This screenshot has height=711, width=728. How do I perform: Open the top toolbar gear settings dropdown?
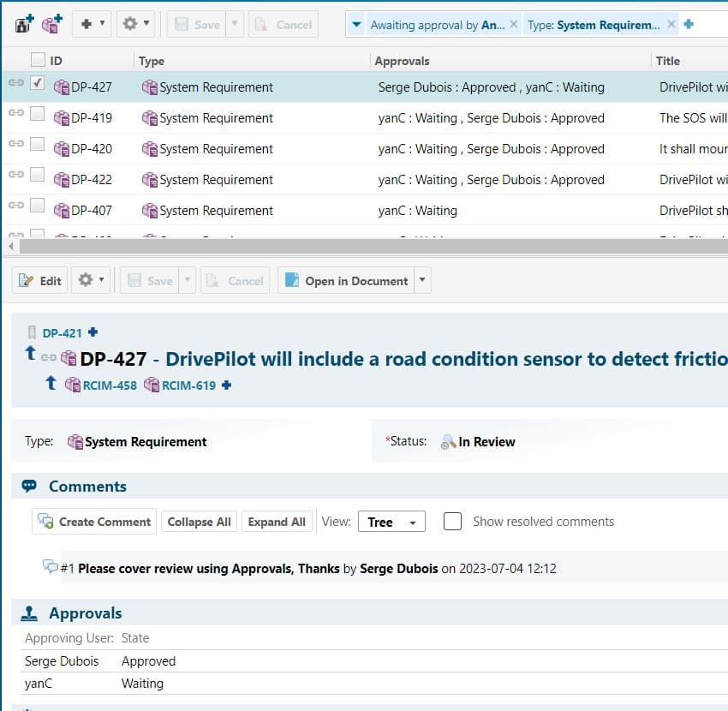coord(135,24)
